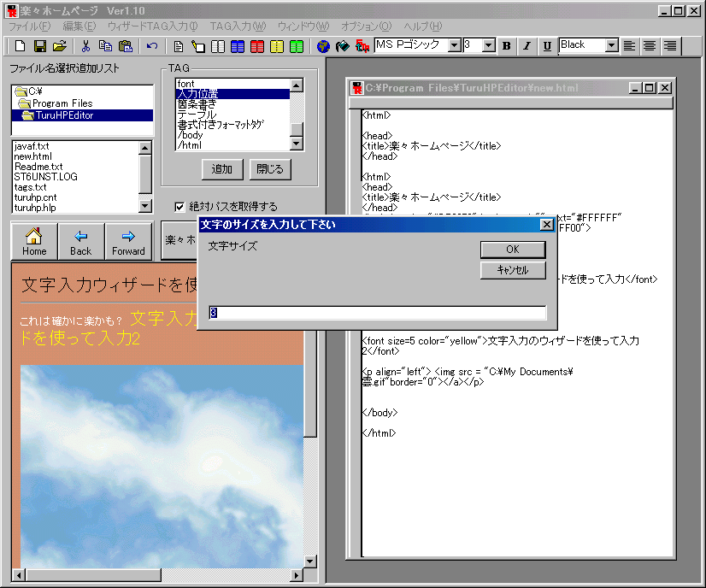Go to Home in the preview browser

34,241
